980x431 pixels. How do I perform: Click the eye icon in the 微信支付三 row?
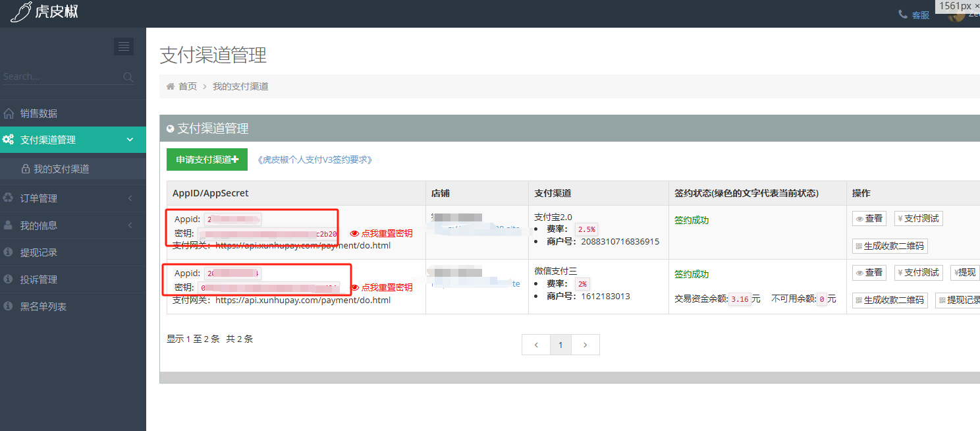pos(354,287)
